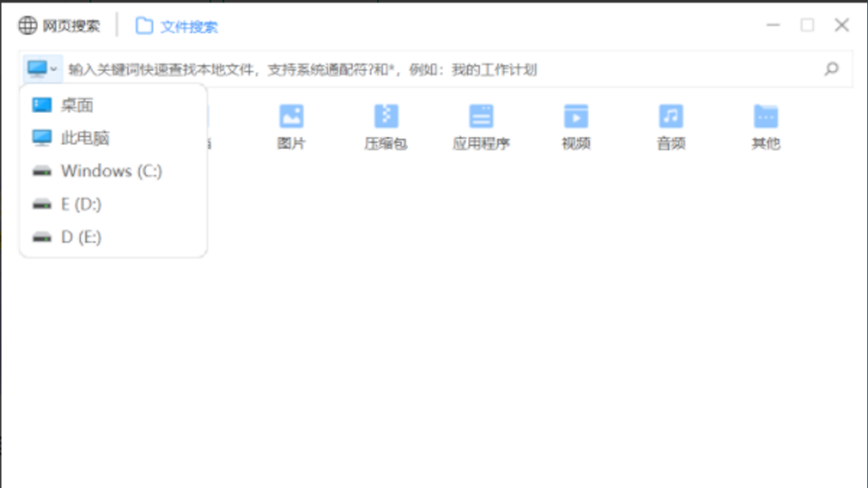Minimize the search window
Image resolution: width=868 pixels, height=488 pixels.
pyautogui.click(x=773, y=25)
